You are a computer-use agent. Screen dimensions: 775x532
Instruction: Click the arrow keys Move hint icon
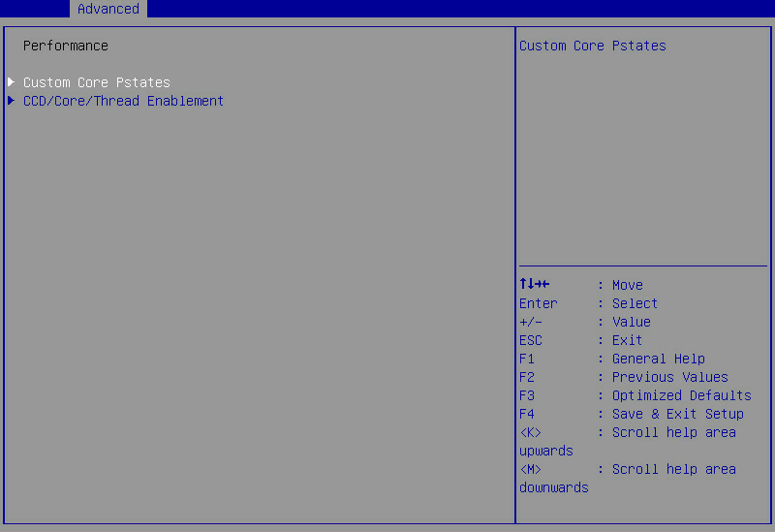point(535,284)
